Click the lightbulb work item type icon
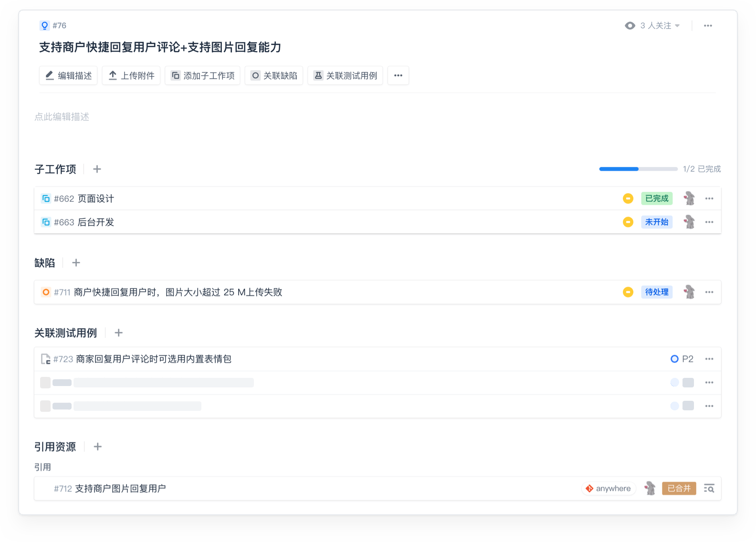756x542 pixels. coord(44,26)
